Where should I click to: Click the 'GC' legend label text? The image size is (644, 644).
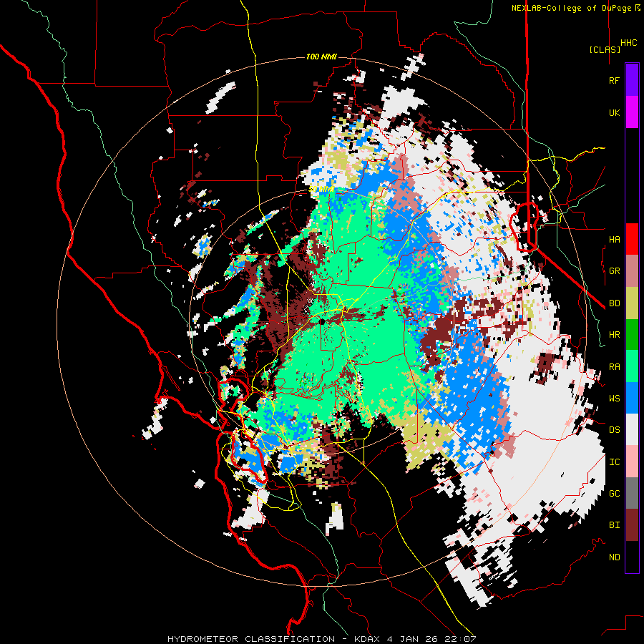[614, 494]
